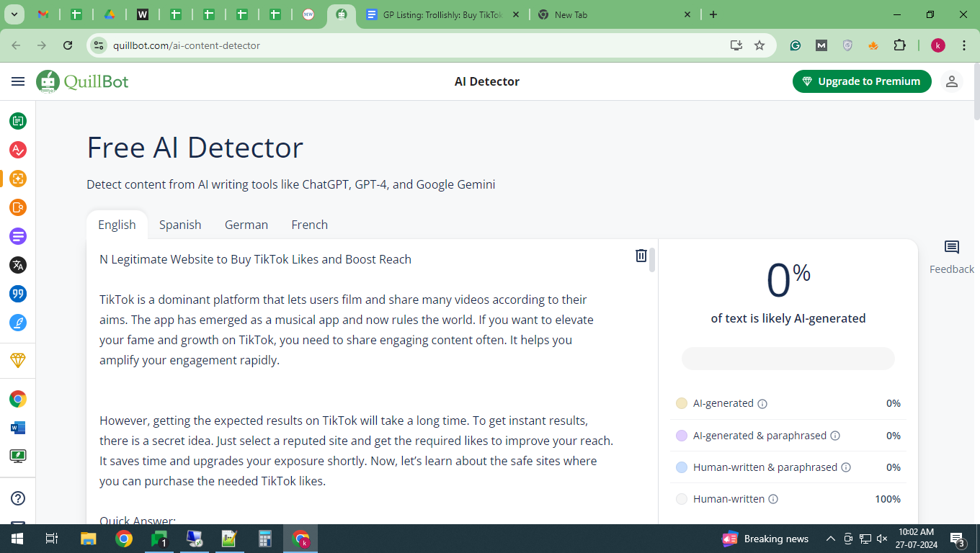Click info icon beside AI-generated & paraphrased

835,436
